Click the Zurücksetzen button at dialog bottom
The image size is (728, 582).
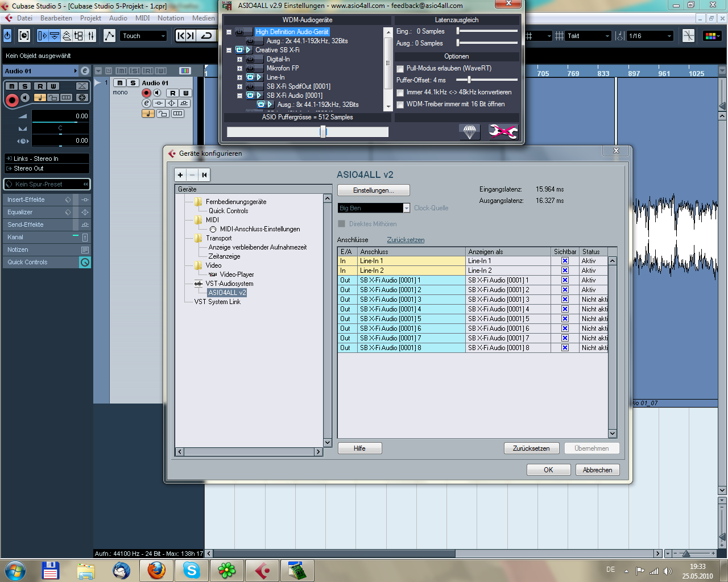click(x=531, y=448)
